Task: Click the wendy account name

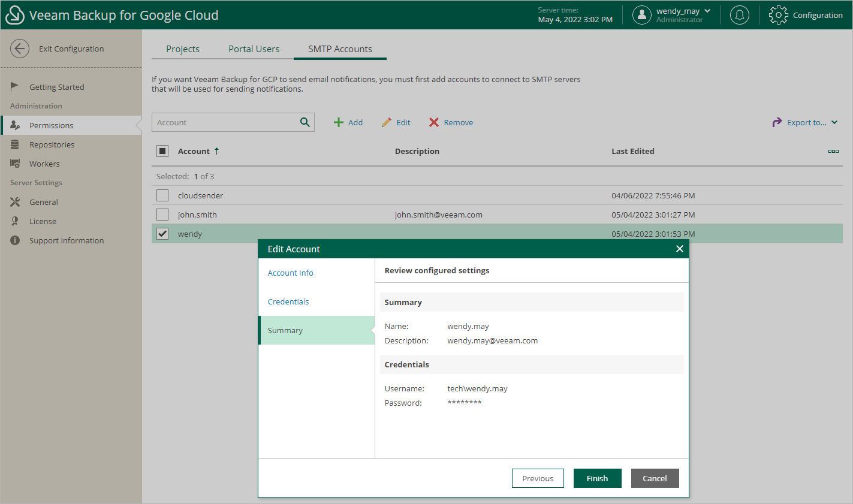Action: click(190, 234)
